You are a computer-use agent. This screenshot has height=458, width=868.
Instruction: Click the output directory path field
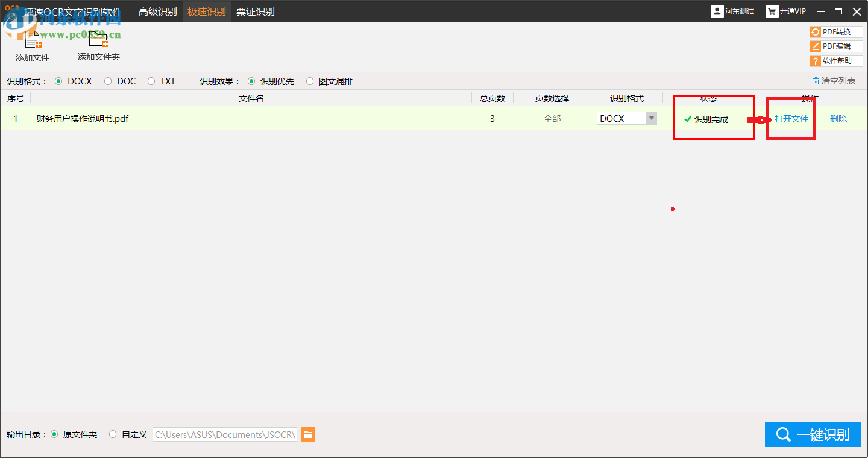coord(224,434)
